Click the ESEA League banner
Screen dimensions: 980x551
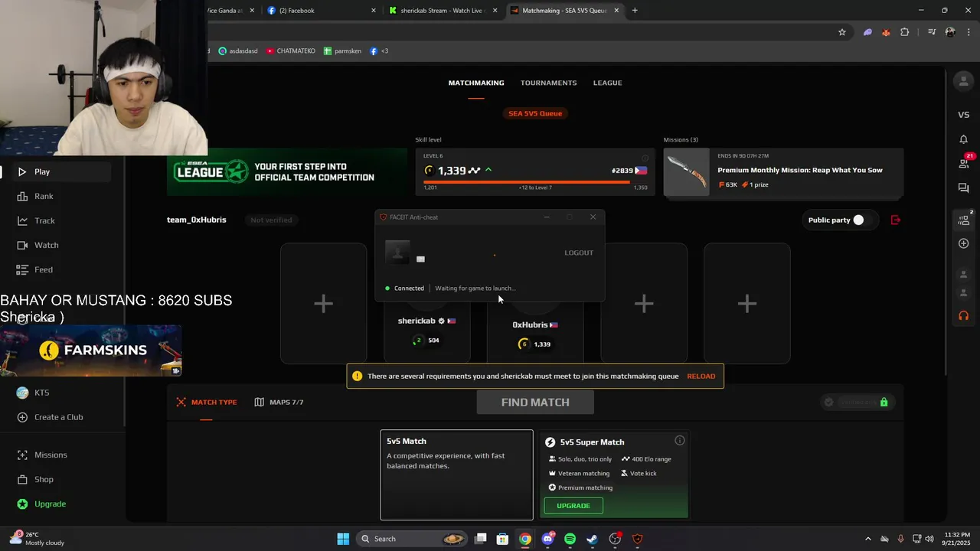tap(287, 171)
